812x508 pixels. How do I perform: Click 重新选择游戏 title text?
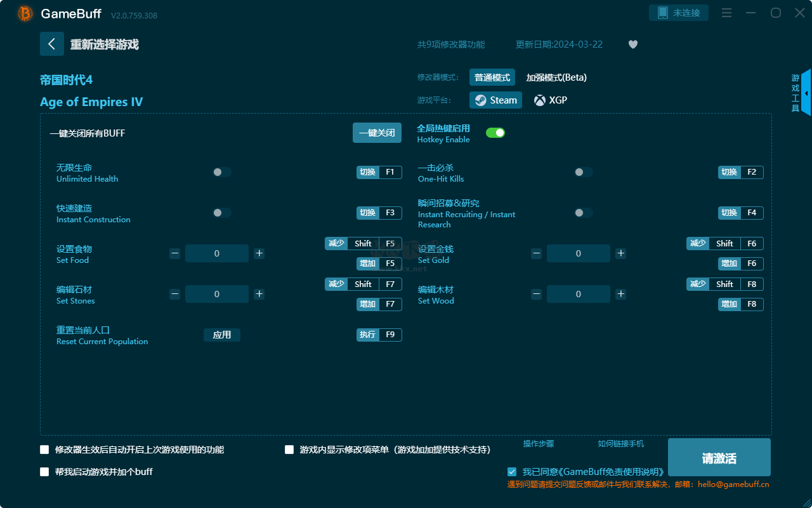(105, 44)
